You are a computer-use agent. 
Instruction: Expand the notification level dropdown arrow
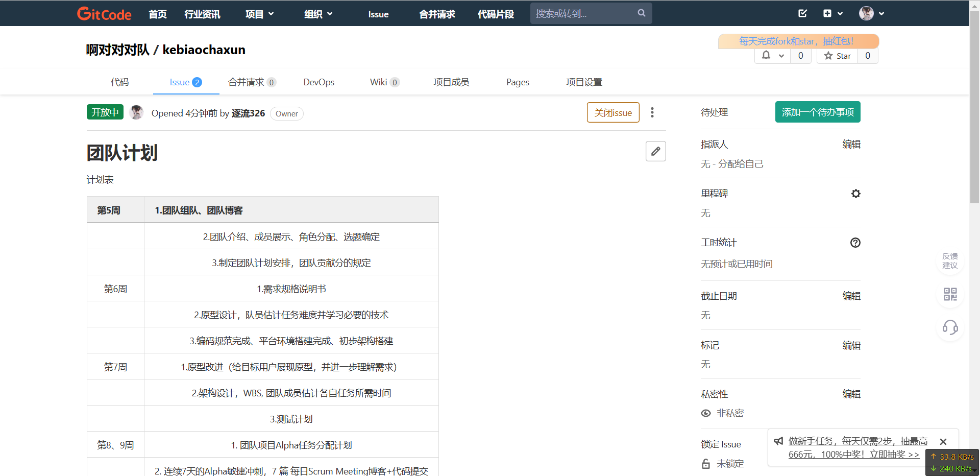[781, 56]
